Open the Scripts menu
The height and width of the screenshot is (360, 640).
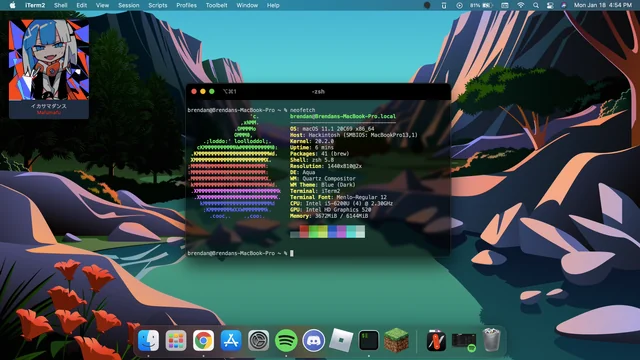[x=158, y=5]
